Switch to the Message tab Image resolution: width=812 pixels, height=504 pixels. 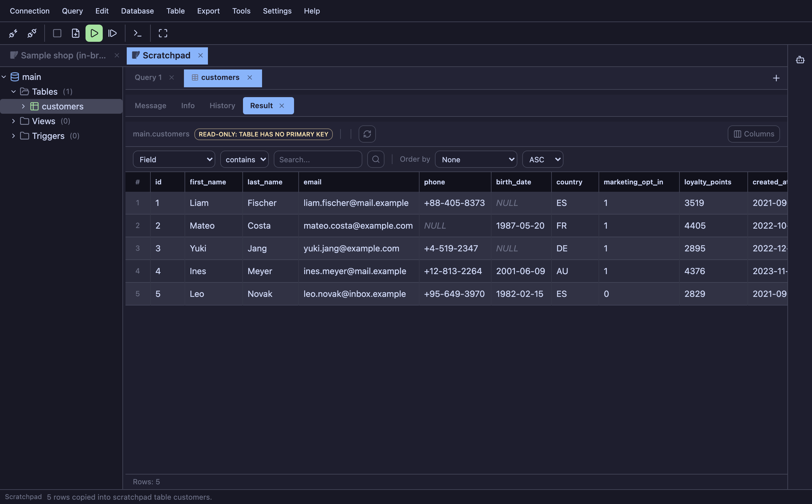pyautogui.click(x=150, y=106)
